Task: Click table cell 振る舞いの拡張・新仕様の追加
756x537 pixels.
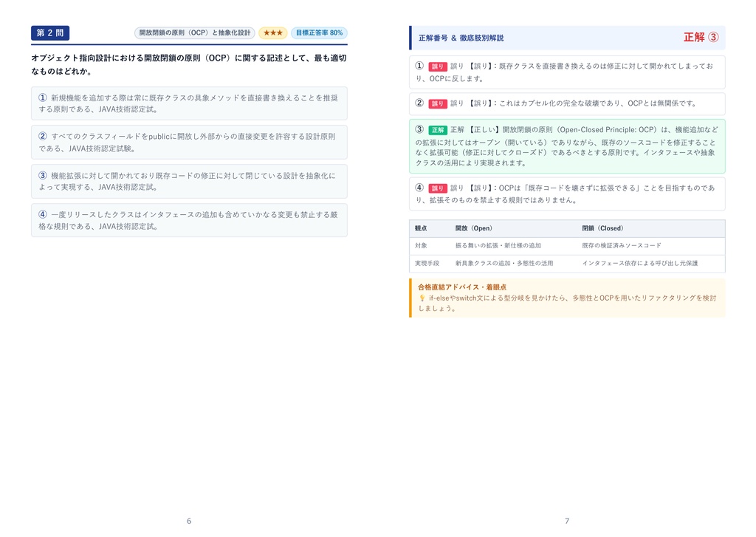Action: tap(498, 245)
